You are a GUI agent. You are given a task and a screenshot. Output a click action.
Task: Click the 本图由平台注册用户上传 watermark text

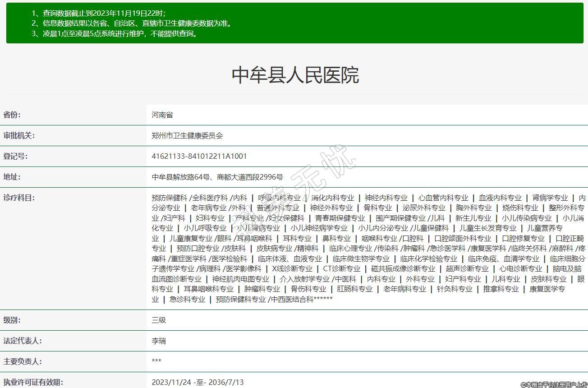pos(554,384)
